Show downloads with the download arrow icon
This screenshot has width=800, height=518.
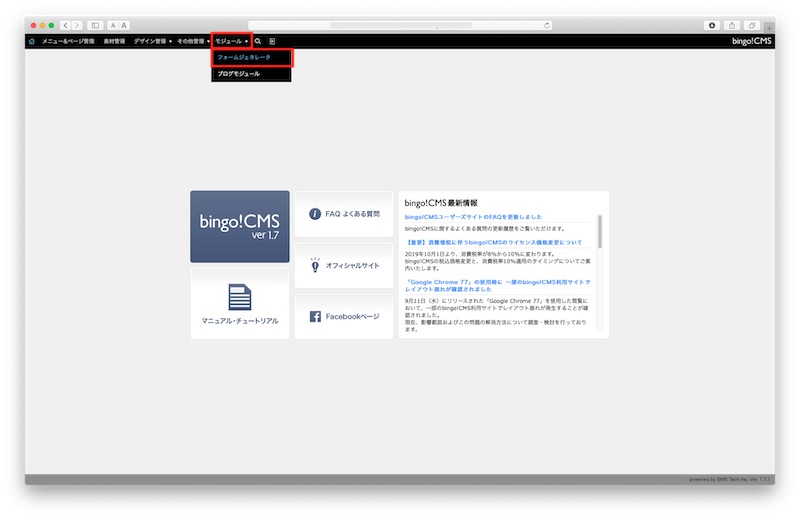pyautogui.click(x=712, y=25)
